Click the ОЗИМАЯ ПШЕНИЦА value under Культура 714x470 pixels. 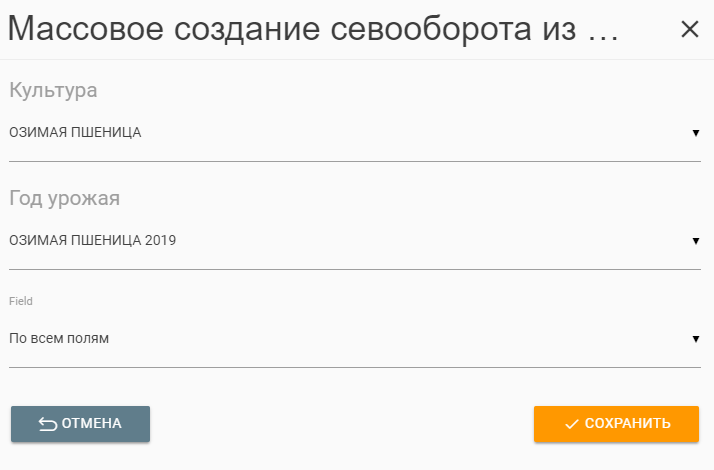(76, 132)
